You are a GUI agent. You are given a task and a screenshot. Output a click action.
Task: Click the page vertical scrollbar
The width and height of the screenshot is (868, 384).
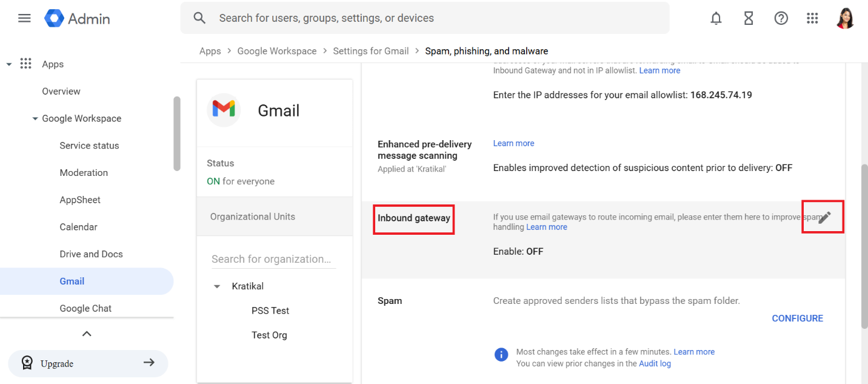point(864,246)
